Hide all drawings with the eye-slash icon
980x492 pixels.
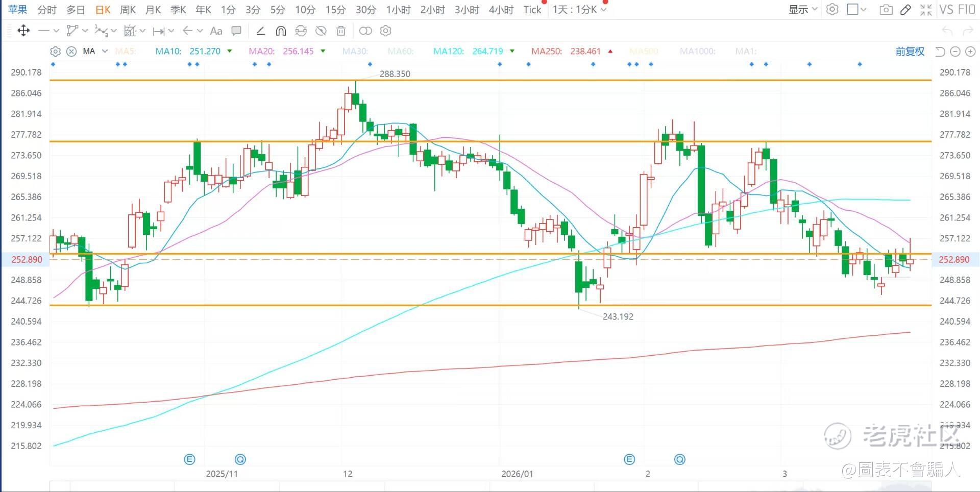click(321, 31)
